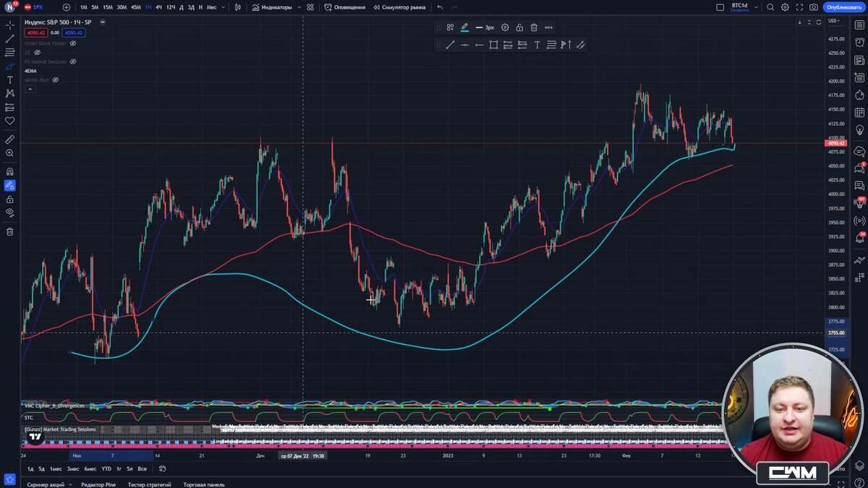
Task: Open the favorites heart icon in left sidebar
Action: tap(10, 121)
